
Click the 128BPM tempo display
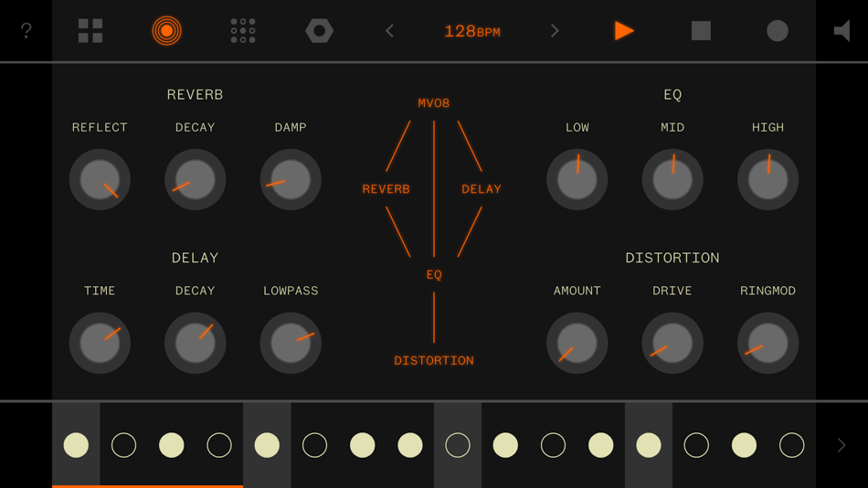click(472, 32)
